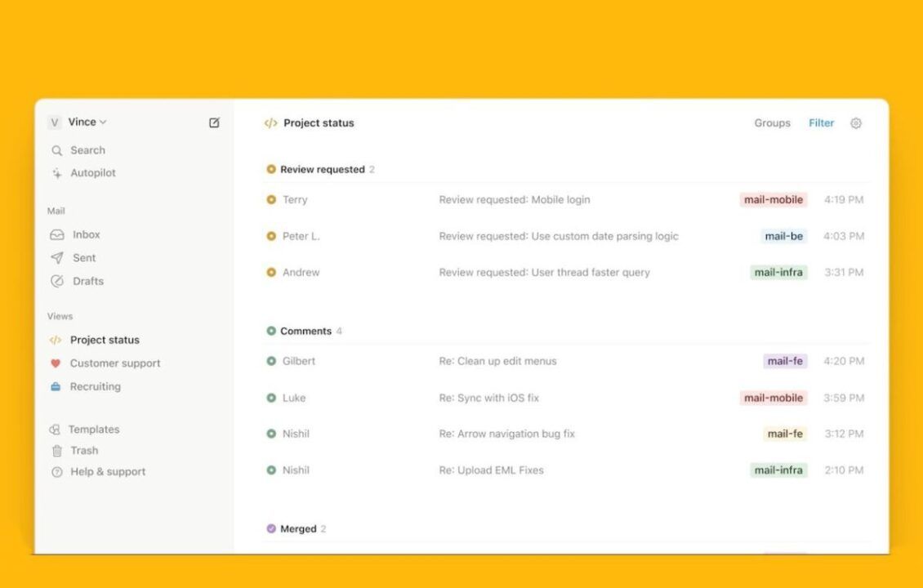Open the Inbox tray icon

(x=56, y=234)
